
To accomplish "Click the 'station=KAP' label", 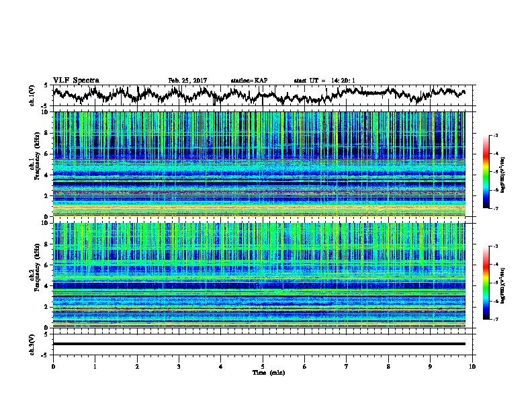I will (249, 81).
